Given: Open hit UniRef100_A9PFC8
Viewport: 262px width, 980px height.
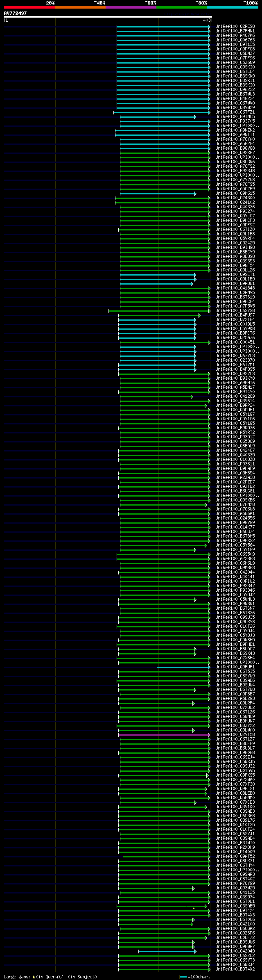Looking at the screenshot, I should point(235,49).
